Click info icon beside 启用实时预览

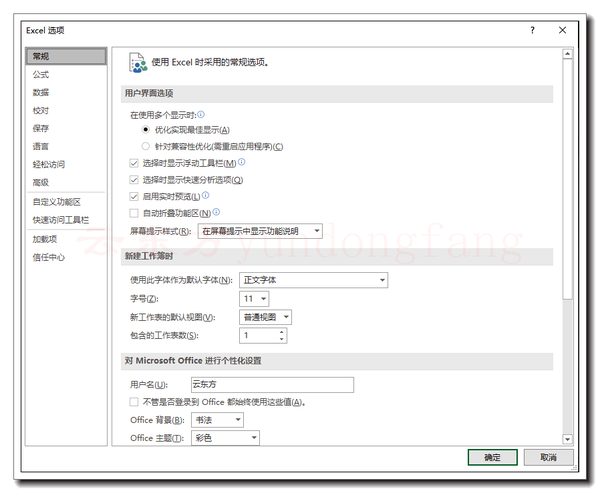(x=205, y=195)
